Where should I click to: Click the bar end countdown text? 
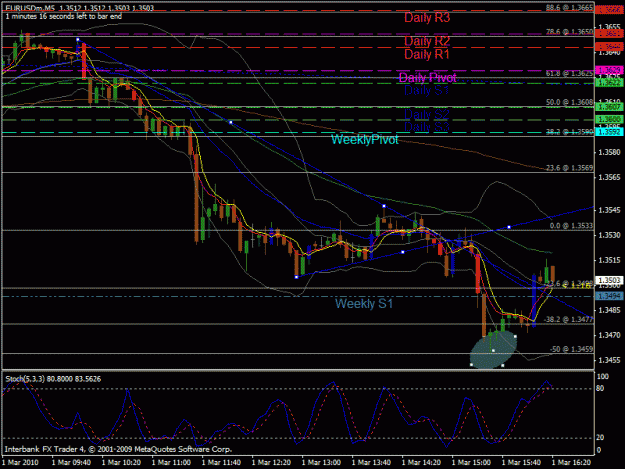tap(63, 16)
